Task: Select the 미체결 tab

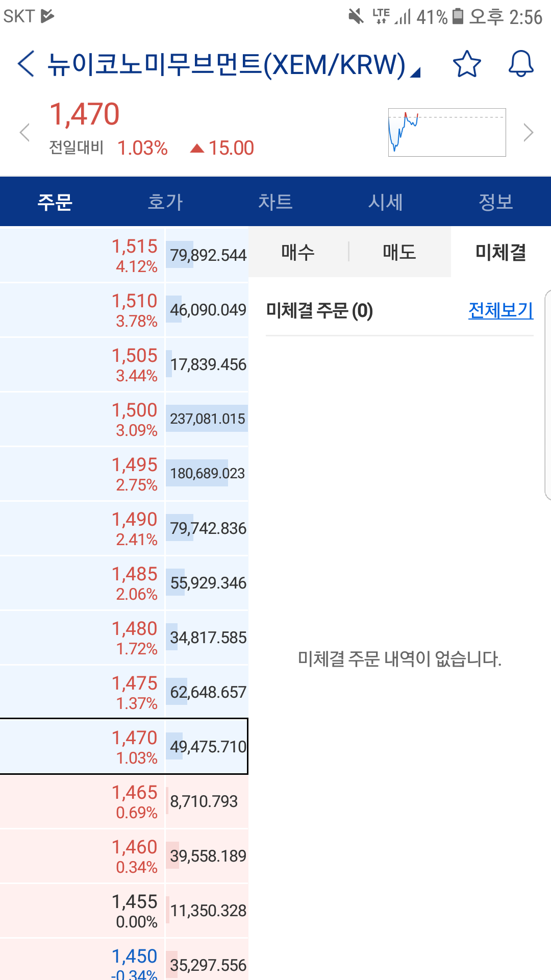Action: [501, 252]
